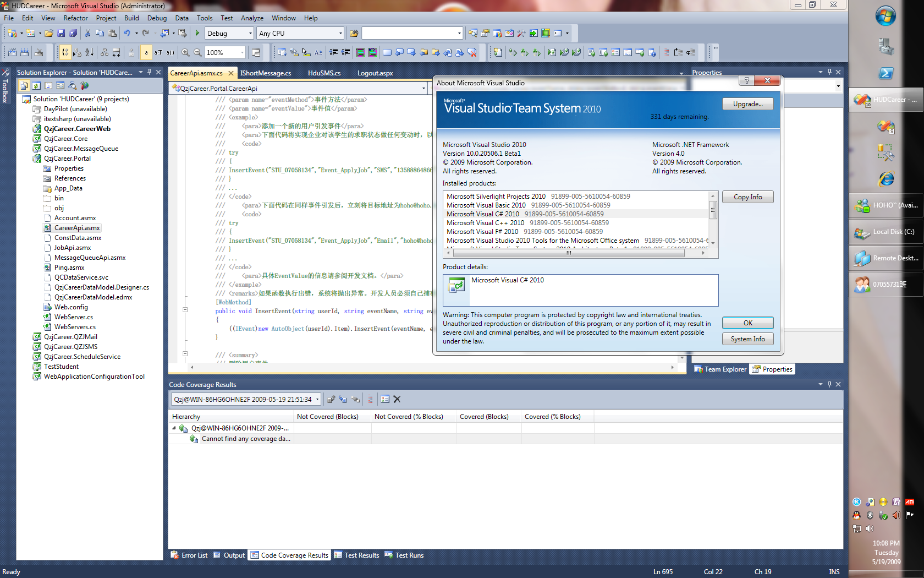The width and height of the screenshot is (924, 578).
Task: Click the Cut scissors icon
Action: coord(87,33)
